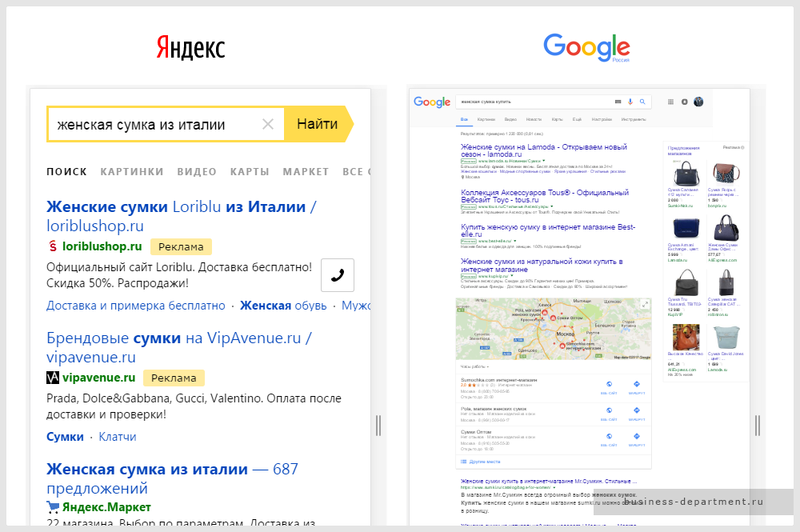This screenshot has height=532, width=800.
Task: Open the Ещё more menu in Google
Action: pyautogui.click(x=577, y=119)
